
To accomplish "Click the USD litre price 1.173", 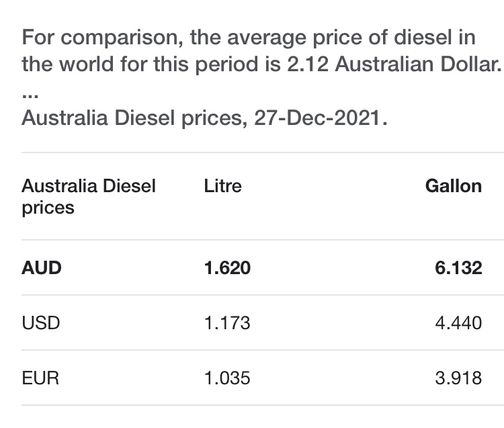I will (227, 323).
